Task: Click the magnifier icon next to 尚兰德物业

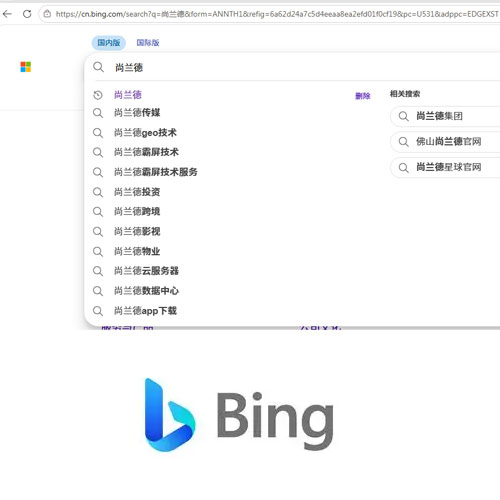Action: [98, 251]
